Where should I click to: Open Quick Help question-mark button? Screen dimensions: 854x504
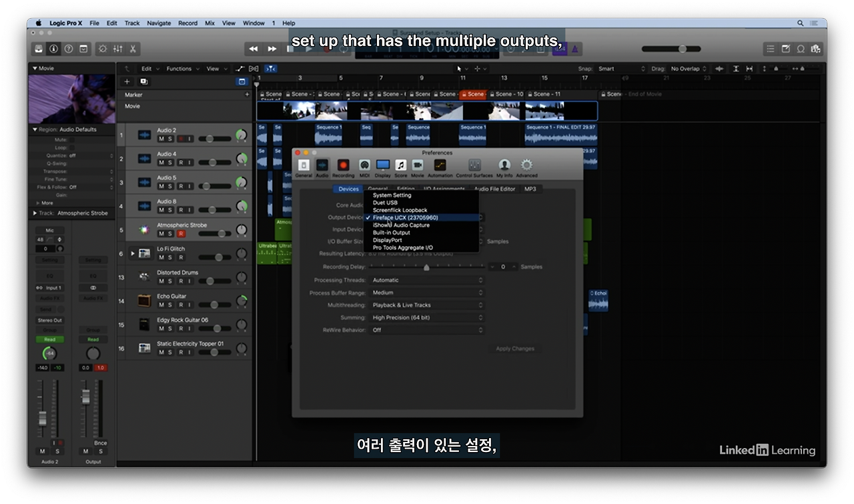pos(68,49)
